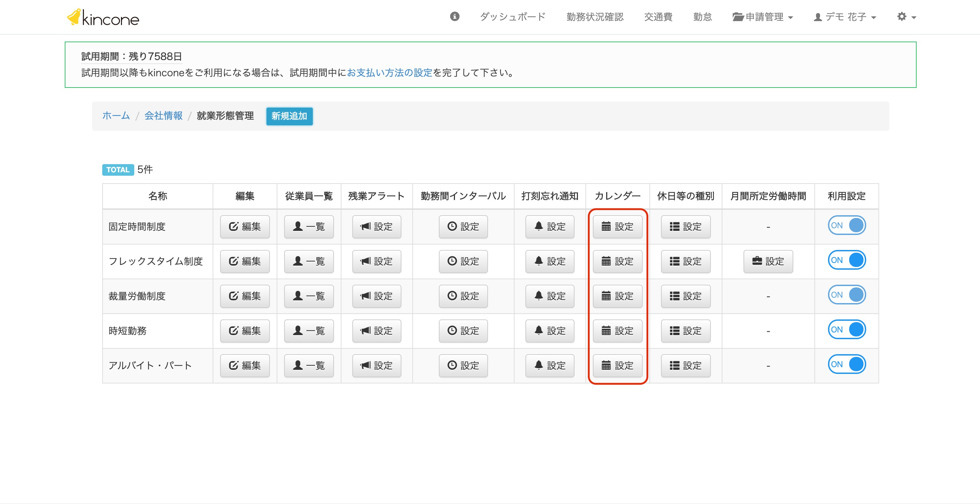The image size is (980, 504).
Task: Disable 利用設定 switch for フレックスタイム制度
Action: tap(846, 260)
